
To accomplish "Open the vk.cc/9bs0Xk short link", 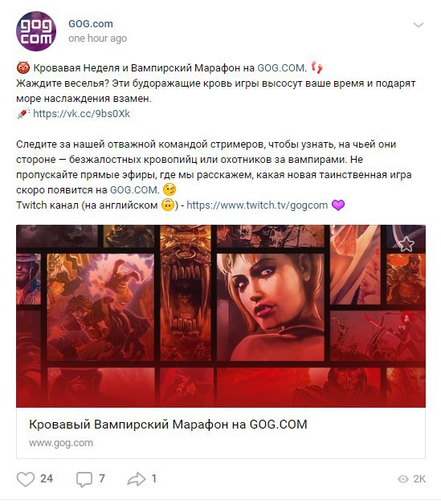I will (x=82, y=114).
